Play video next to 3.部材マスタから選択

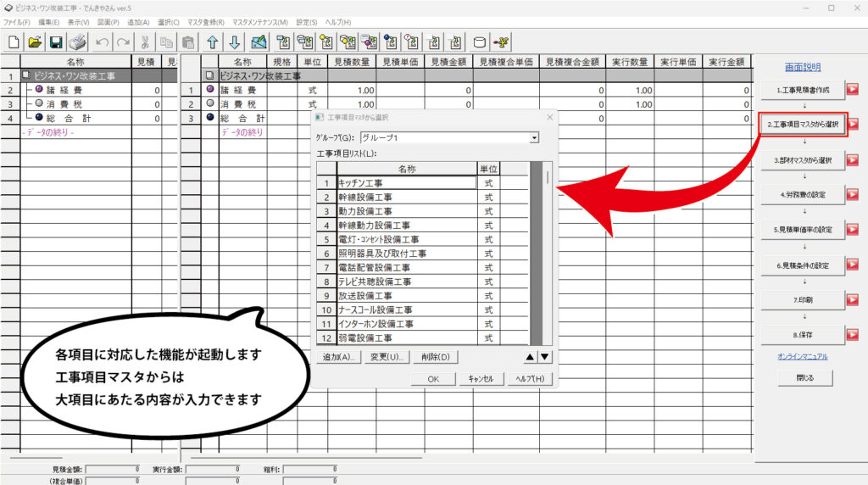853,160
